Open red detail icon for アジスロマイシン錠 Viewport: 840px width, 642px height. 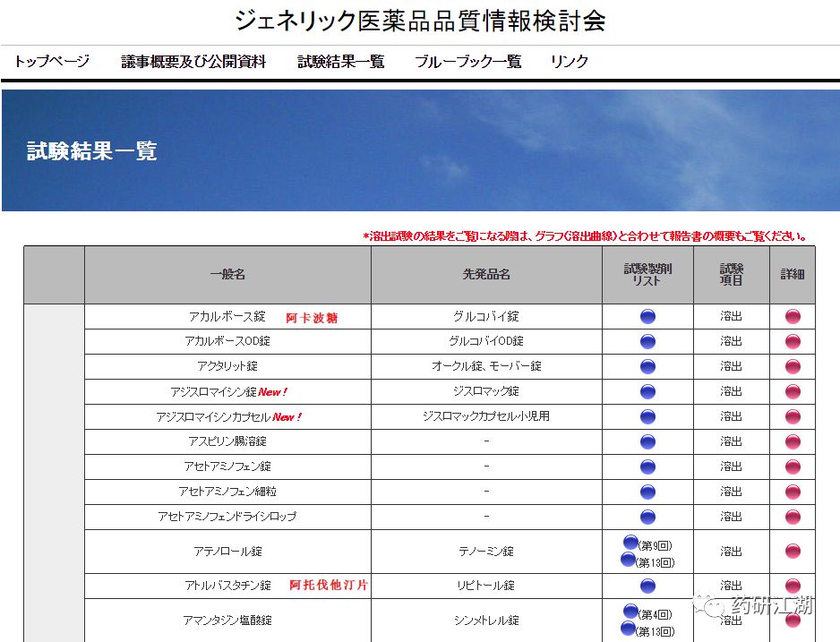click(x=793, y=391)
